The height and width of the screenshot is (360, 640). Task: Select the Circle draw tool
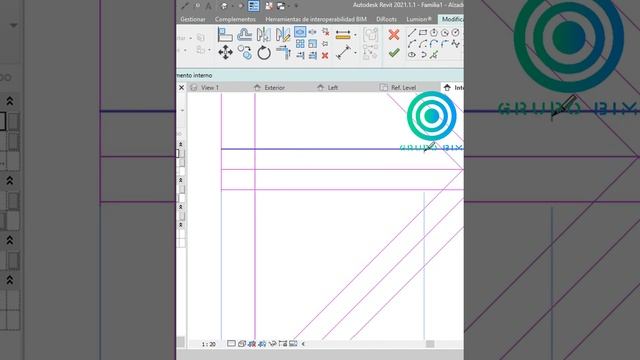click(456, 33)
